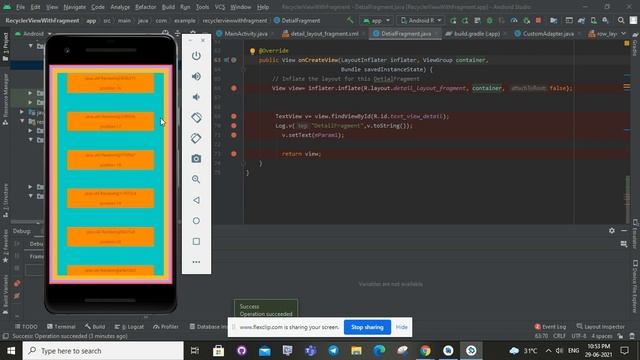Open the TODO tool window
The width and height of the screenshot is (640, 360).
pyautogui.click(x=26, y=327)
